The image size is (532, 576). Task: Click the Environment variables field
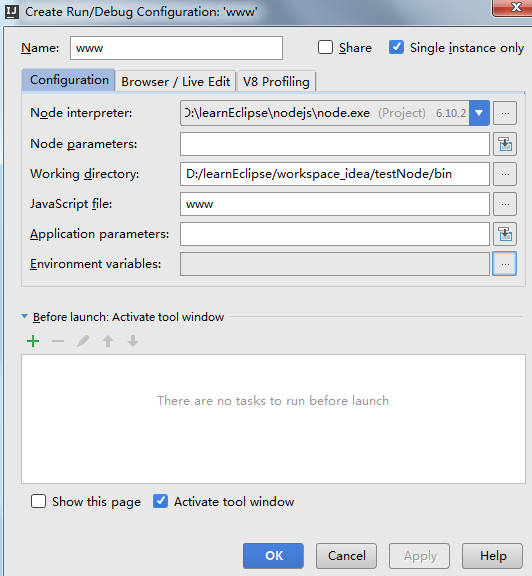click(x=335, y=264)
